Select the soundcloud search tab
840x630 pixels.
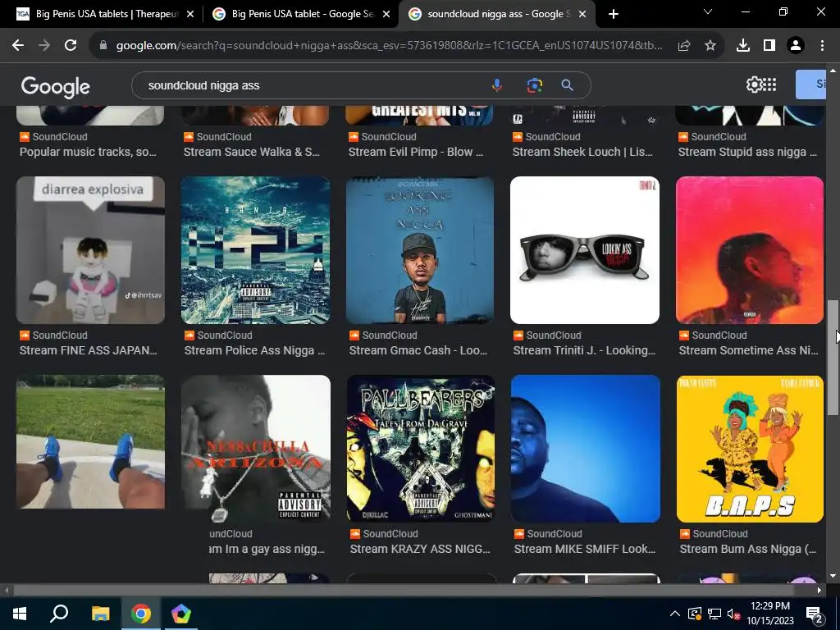click(496, 14)
